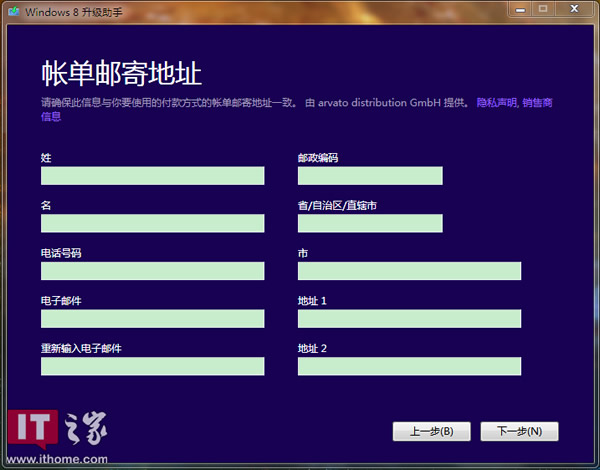The width and height of the screenshot is (600, 470).
Task: Click the 邮政编码 label text
Action: pyautogui.click(x=318, y=158)
